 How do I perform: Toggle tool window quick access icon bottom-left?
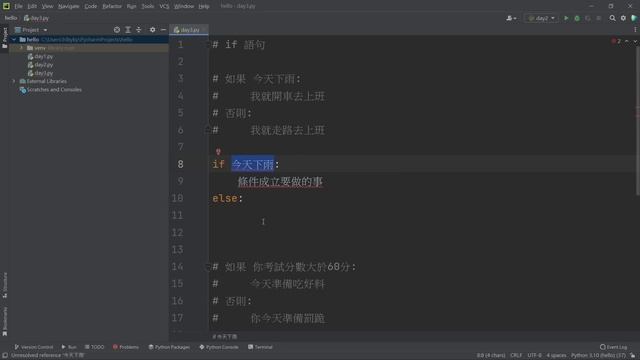[4, 356]
